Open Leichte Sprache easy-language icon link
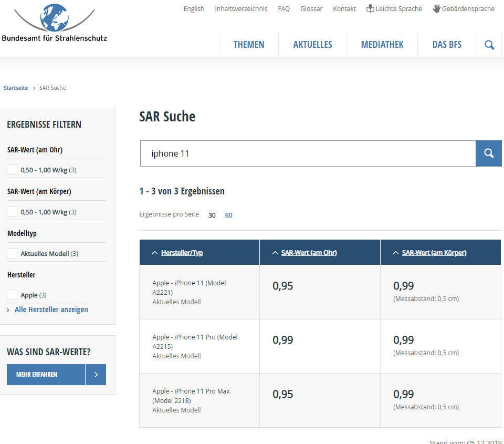The height and width of the screenshot is (444, 504). click(x=370, y=8)
